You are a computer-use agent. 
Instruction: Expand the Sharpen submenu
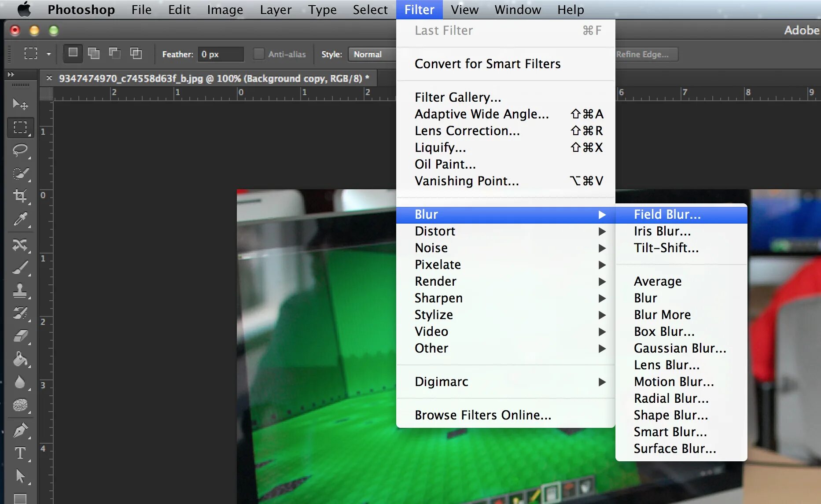(505, 298)
